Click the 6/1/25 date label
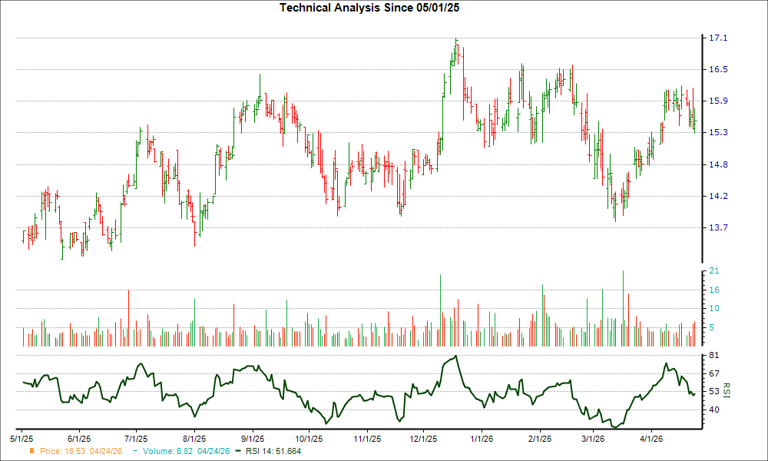 79,438
